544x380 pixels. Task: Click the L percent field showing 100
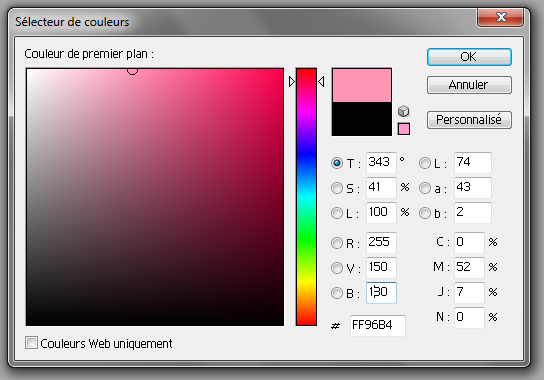click(x=381, y=212)
